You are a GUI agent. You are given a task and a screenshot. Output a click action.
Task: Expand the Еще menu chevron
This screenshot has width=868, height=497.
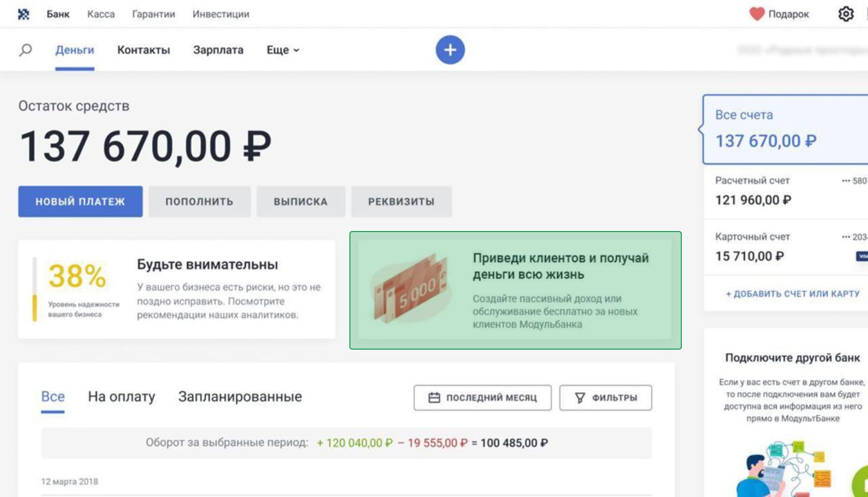296,50
